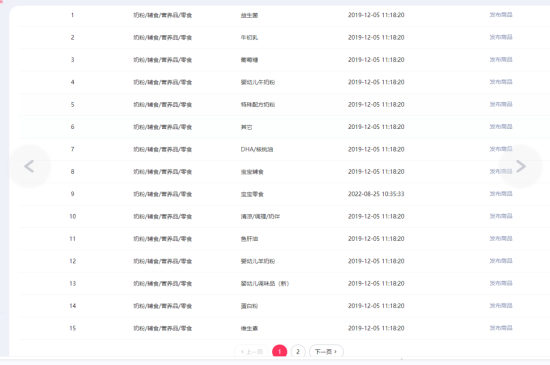Click the category name cell in row 13
550x365 pixels.
tap(265, 284)
